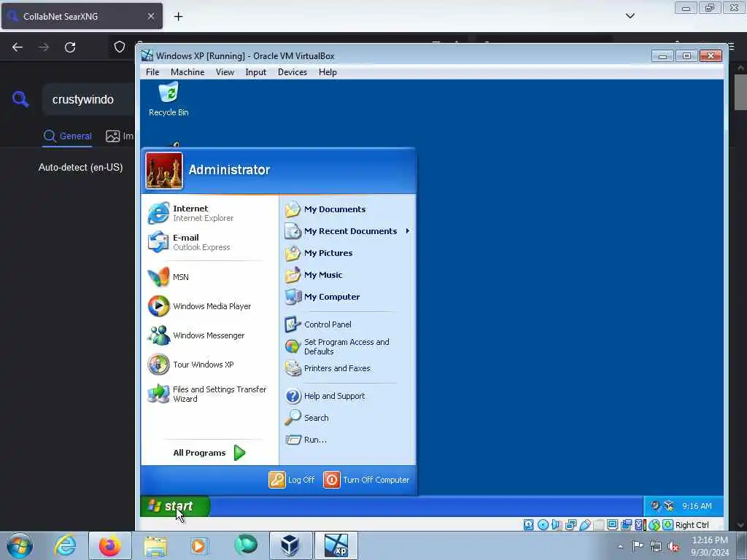The height and width of the screenshot is (560, 747).
Task: Select the Recycle Bin desktop icon
Action: [x=169, y=99]
